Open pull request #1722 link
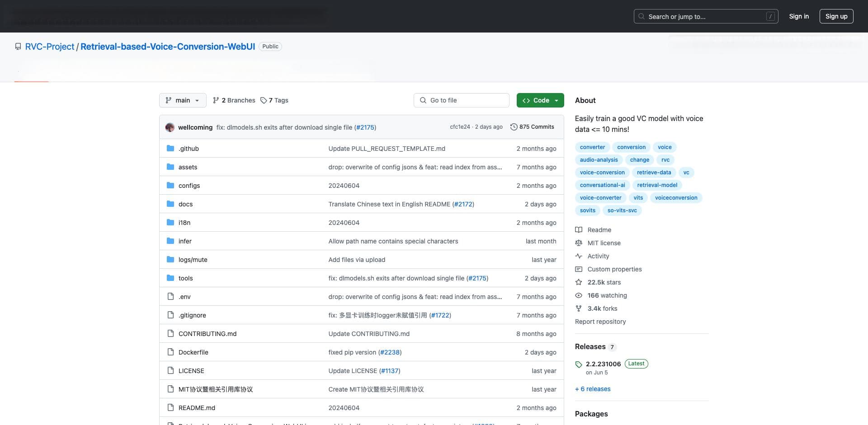The height and width of the screenshot is (425, 868). pos(440,315)
